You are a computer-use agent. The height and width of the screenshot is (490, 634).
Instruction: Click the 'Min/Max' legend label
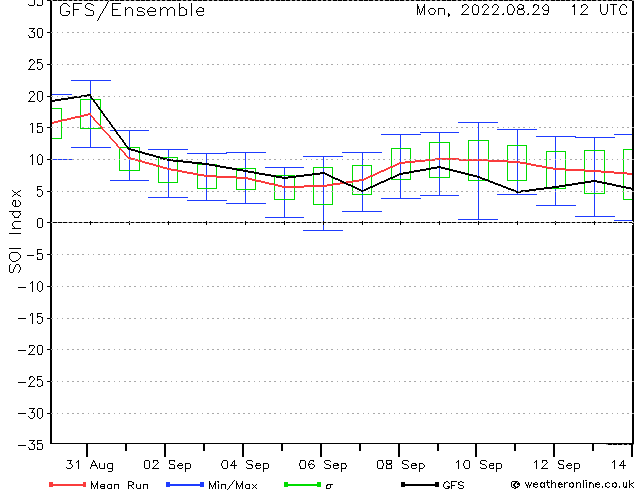pos(233,485)
